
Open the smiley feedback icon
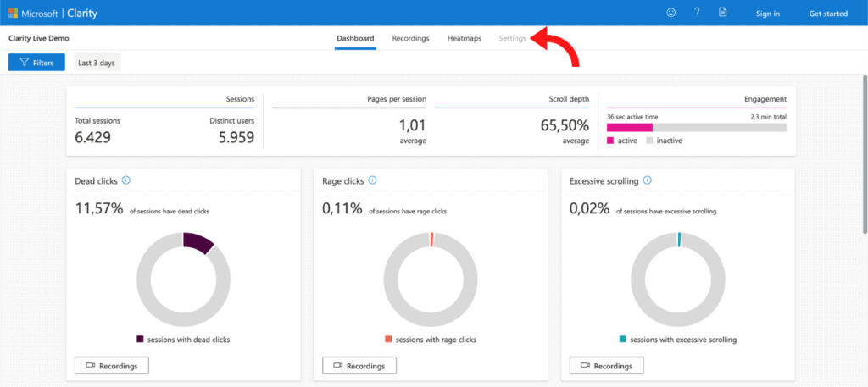(671, 13)
